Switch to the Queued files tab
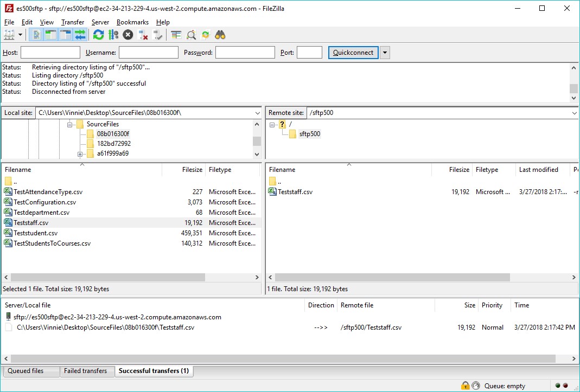580x392 pixels. point(31,371)
